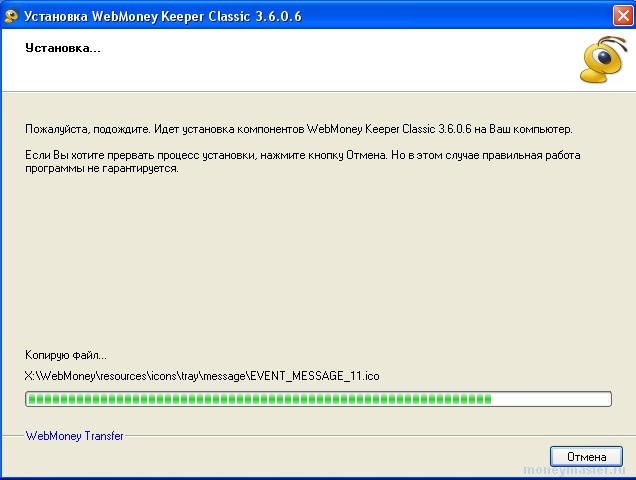This screenshot has height=480, width=636.
Task: Click the title 'Установка WebMoney Keeper Classic 3.6.0.6'
Action: [x=163, y=16]
